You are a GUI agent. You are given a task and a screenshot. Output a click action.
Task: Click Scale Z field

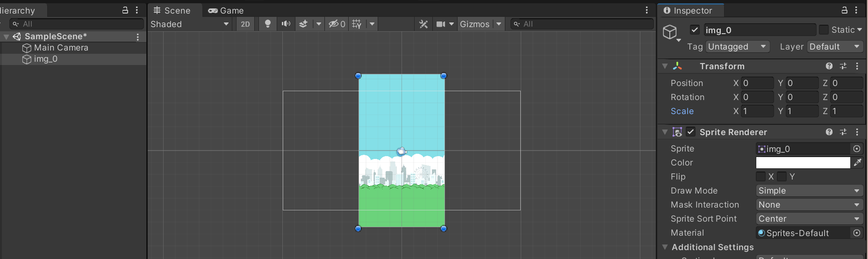click(846, 111)
